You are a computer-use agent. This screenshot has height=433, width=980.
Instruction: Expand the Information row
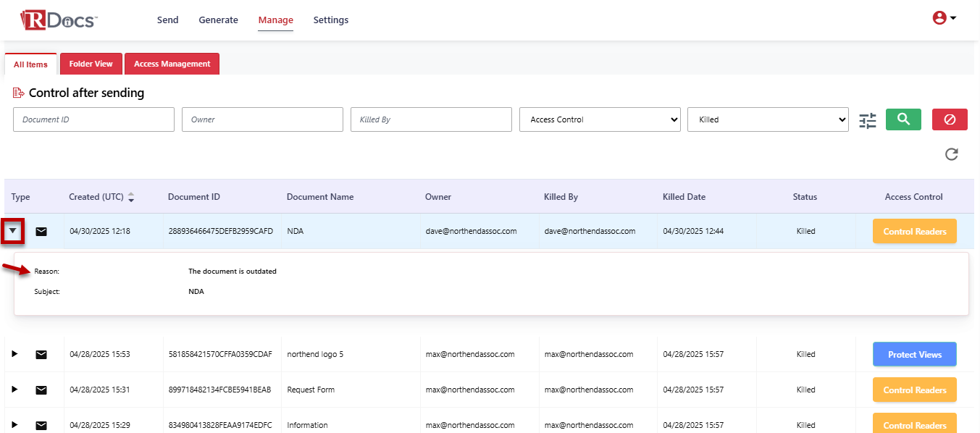click(14, 425)
